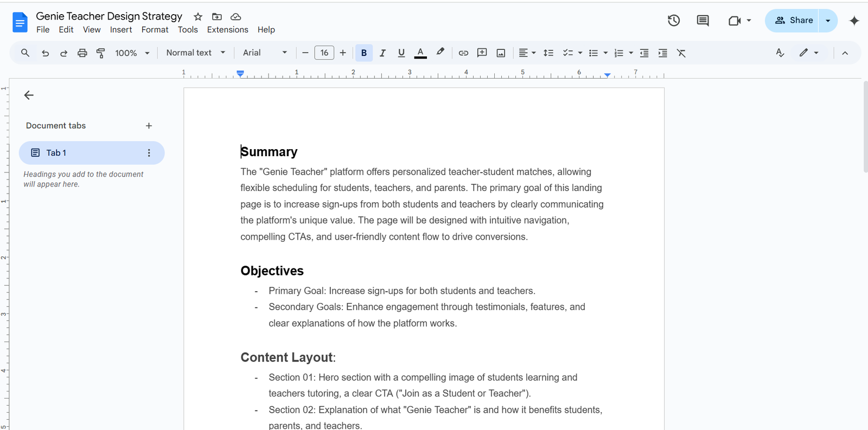Open the Extensions menu
The height and width of the screenshot is (430, 868).
point(228,30)
